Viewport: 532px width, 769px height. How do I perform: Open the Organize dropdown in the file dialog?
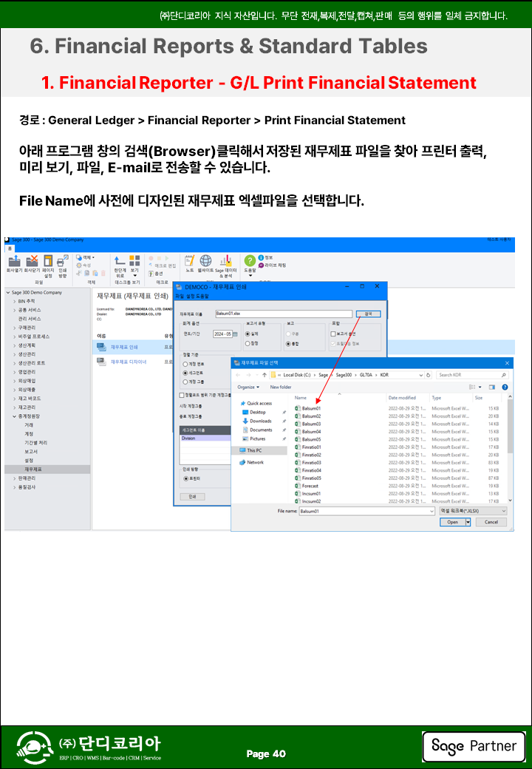(x=248, y=387)
